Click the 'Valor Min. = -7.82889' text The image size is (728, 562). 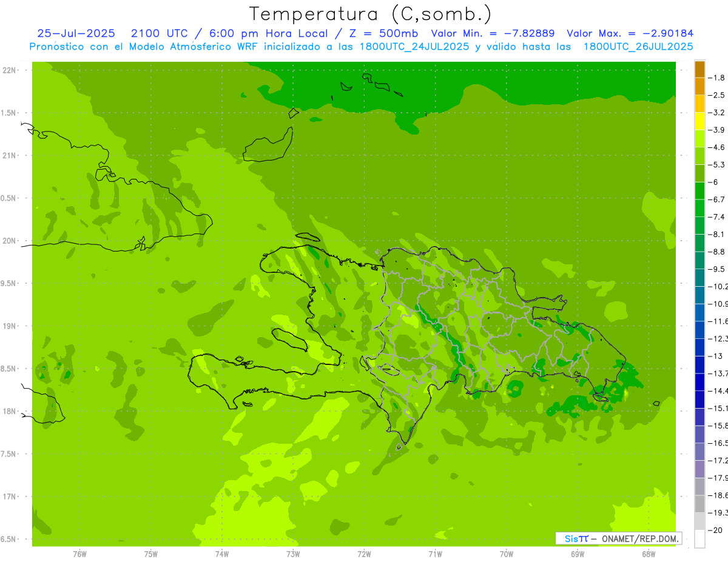click(493, 33)
